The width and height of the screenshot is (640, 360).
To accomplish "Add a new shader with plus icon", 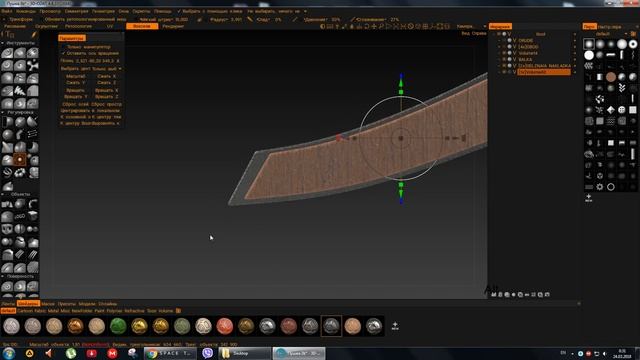I will coord(395,326).
